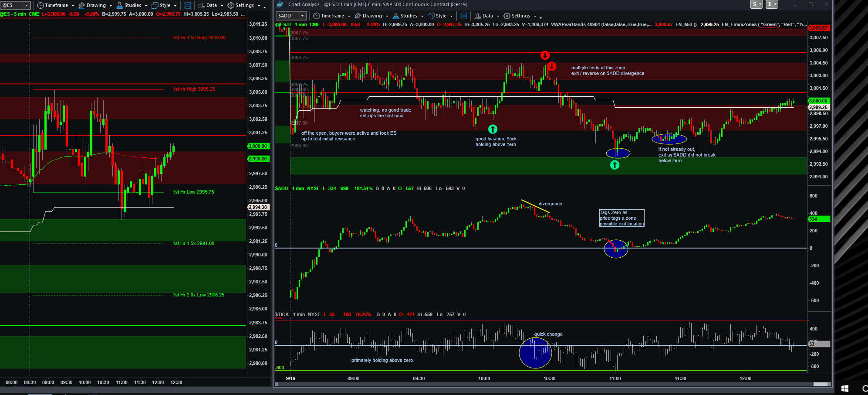Click '1st Hr Low 2995.75' label
The image size is (868, 395).
pyautogui.click(x=193, y=192)
